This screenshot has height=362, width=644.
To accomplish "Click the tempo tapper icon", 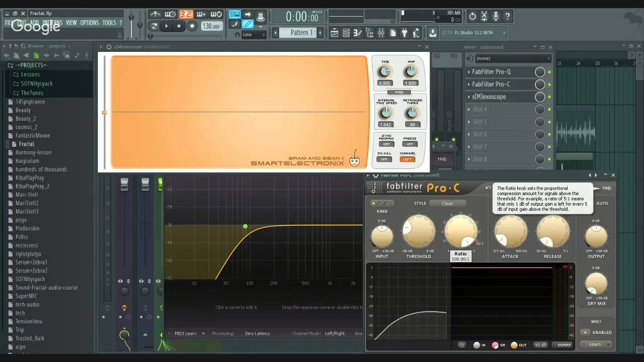I will click(x=416, y=34).
